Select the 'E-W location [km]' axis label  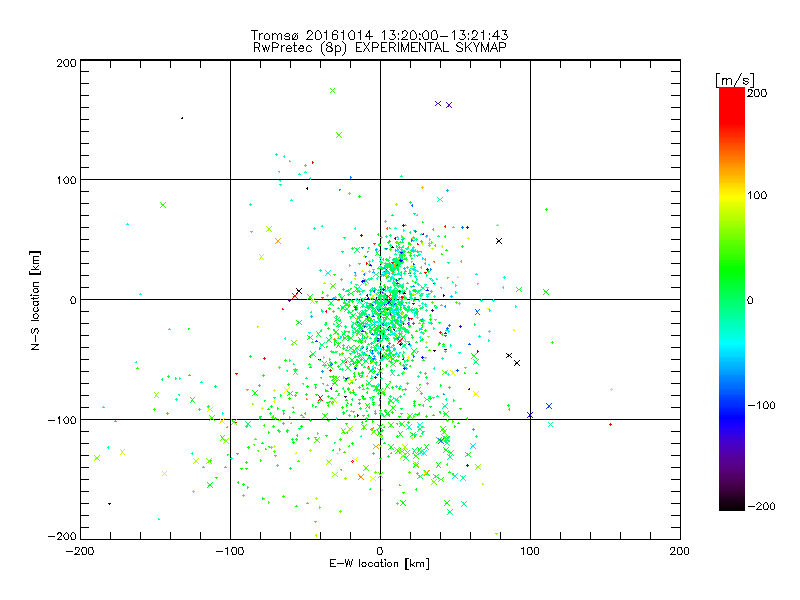(379, 564)
